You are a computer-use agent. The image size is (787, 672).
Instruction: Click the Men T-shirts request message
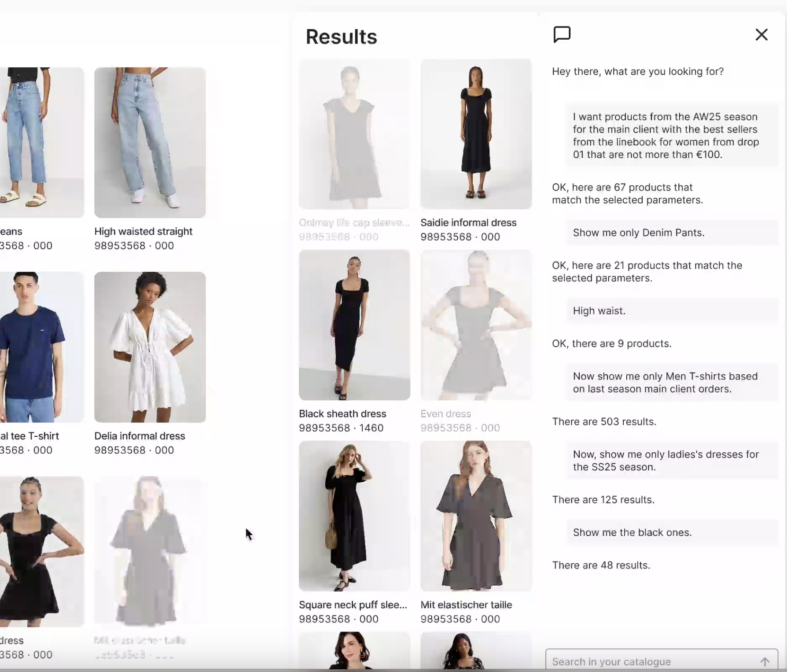tap(672, 383)
